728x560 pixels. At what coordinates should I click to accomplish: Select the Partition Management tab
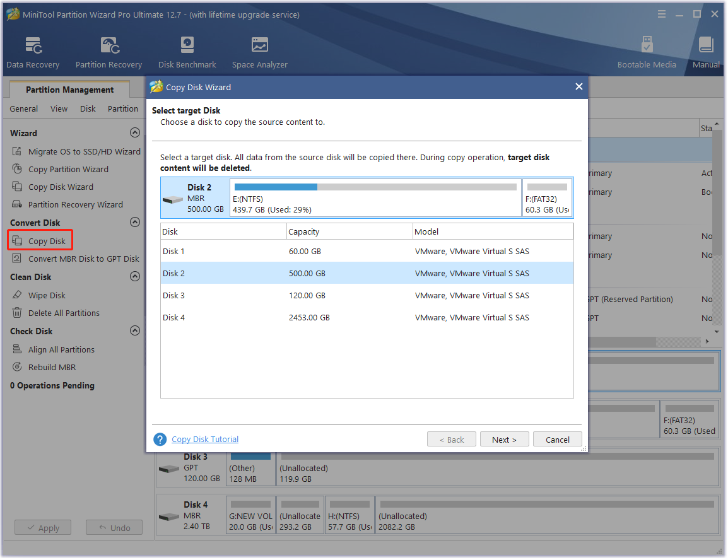click(69, 90)
